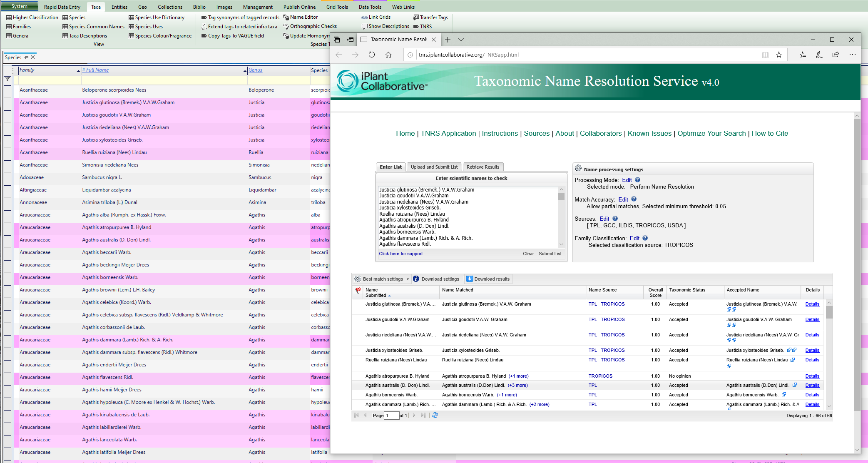This screenshot has width=868, height=463.
Task: Open Details for Agathis australis row
Action: pyautogui.click(x=812, y=385)
